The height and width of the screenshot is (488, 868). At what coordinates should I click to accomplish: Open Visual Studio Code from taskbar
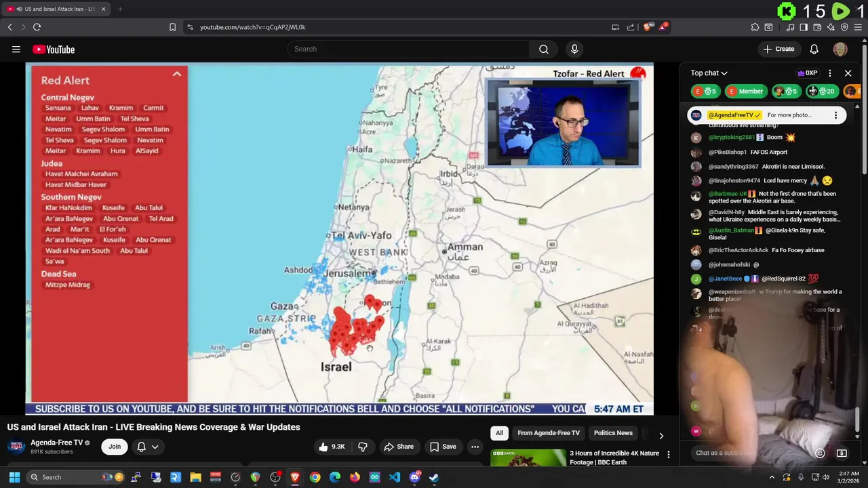point(394,477)
